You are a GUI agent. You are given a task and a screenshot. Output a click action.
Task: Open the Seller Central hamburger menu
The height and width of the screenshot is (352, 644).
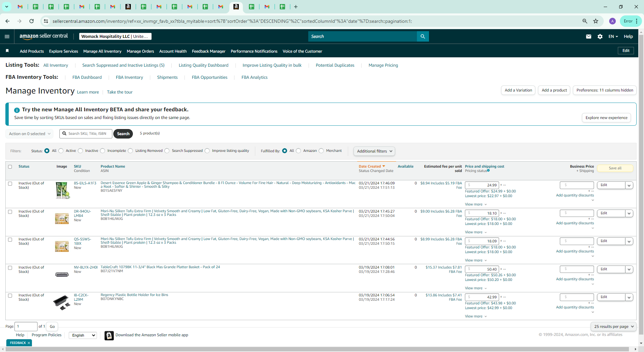[7, 37]
